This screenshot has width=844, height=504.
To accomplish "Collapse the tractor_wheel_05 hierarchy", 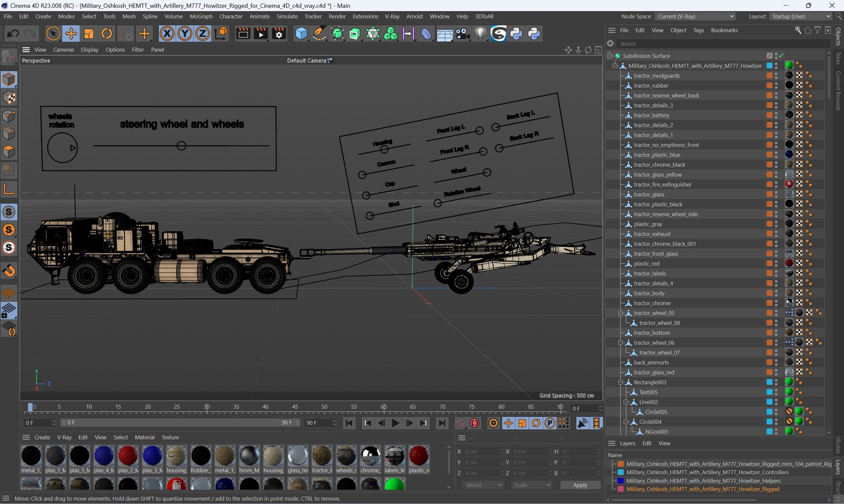I will click(621, 313).
